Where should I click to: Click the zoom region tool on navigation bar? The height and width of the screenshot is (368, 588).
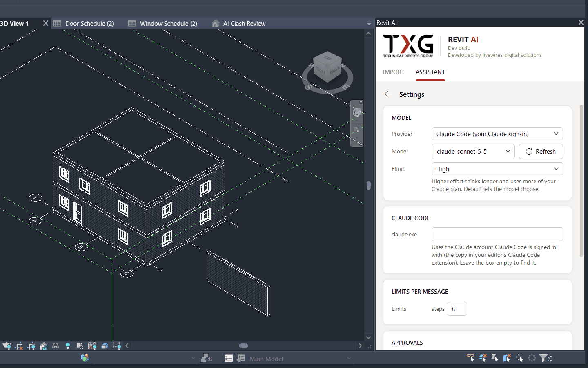[357, 130]
